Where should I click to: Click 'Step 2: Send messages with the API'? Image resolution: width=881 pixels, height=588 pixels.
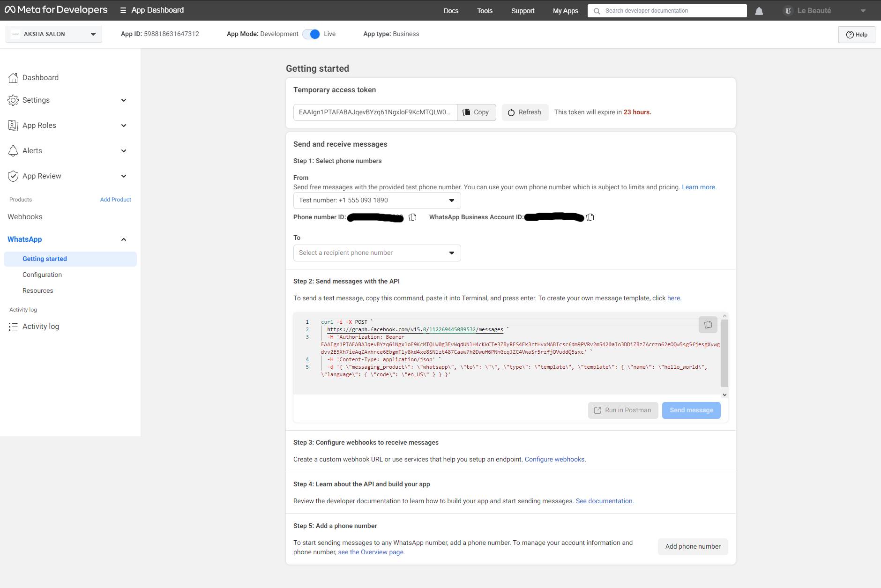point(346,282)
